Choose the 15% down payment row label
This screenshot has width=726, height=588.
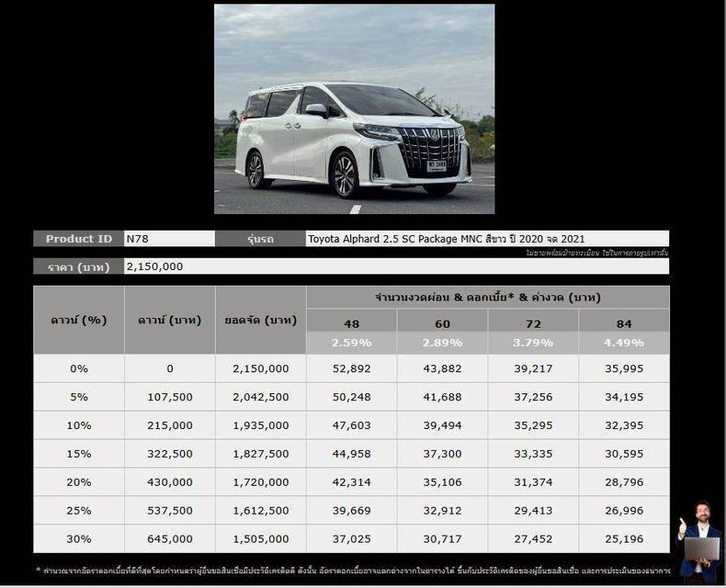79,454
